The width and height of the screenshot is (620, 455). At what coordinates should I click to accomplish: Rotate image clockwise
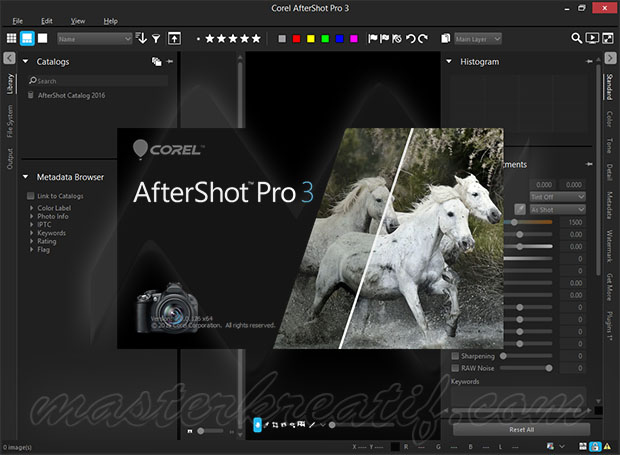[x=423, y=38]
